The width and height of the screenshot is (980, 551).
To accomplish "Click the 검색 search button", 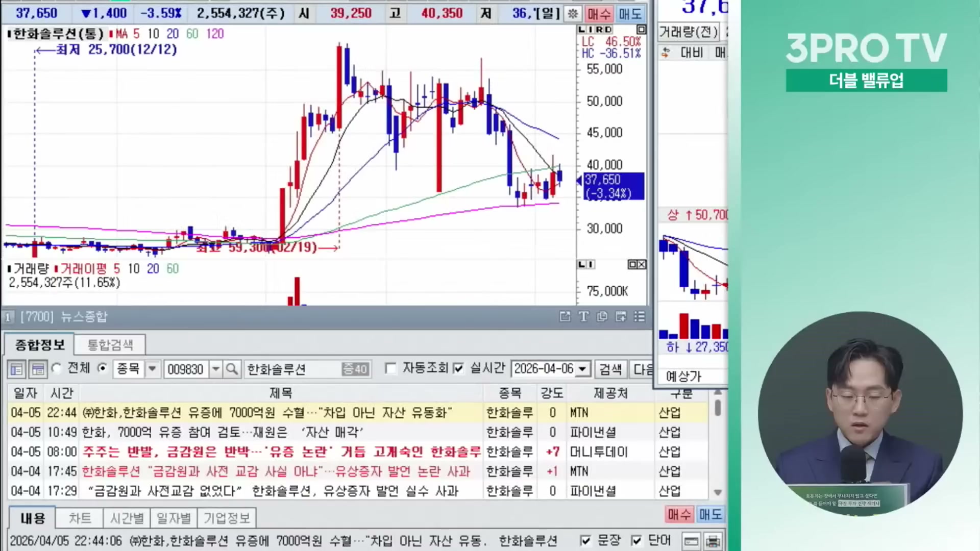I will click(610, 369).
